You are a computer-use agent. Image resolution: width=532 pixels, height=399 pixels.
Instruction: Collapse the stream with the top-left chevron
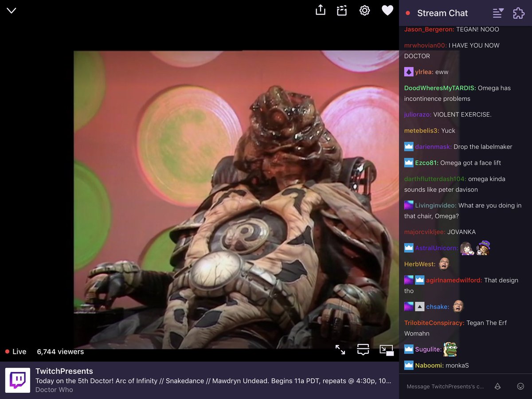click(11, 10)
